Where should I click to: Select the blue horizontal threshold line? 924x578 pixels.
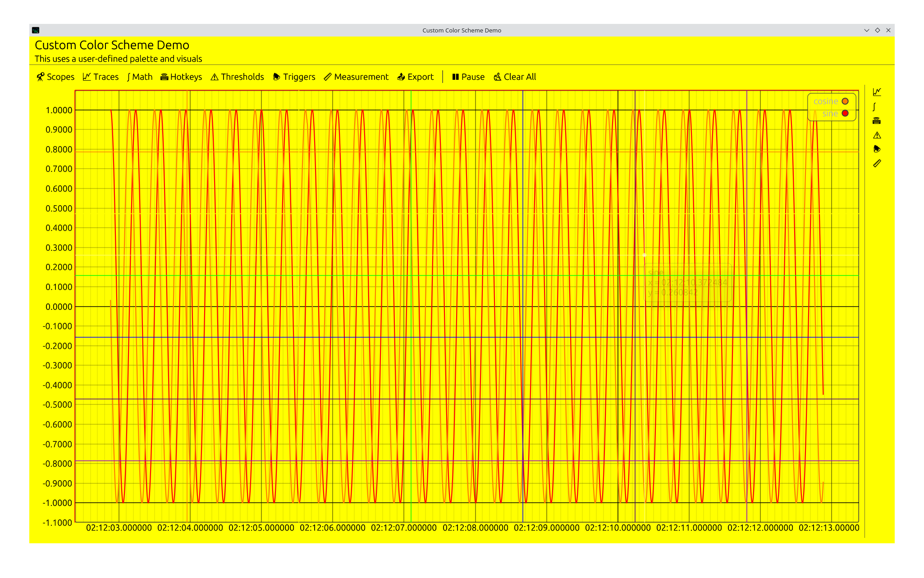point(467,337)
